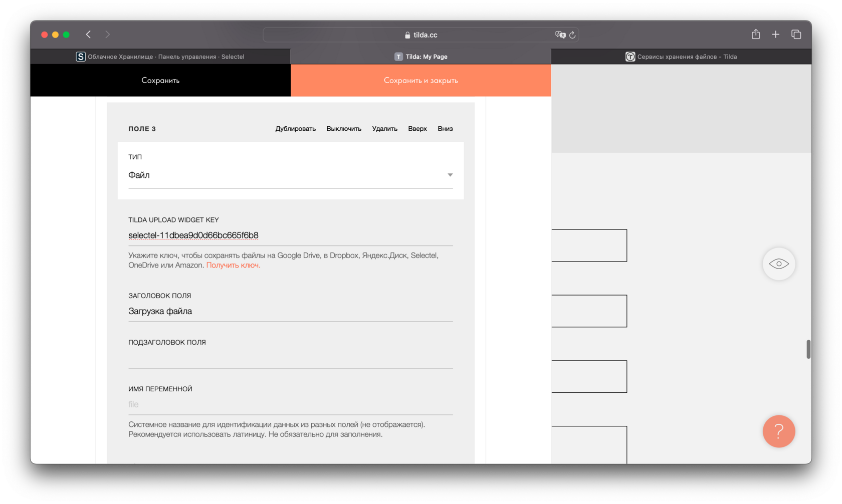Go back with Safari's back arrow
This screenshot has height=504, width=842.
88,35
